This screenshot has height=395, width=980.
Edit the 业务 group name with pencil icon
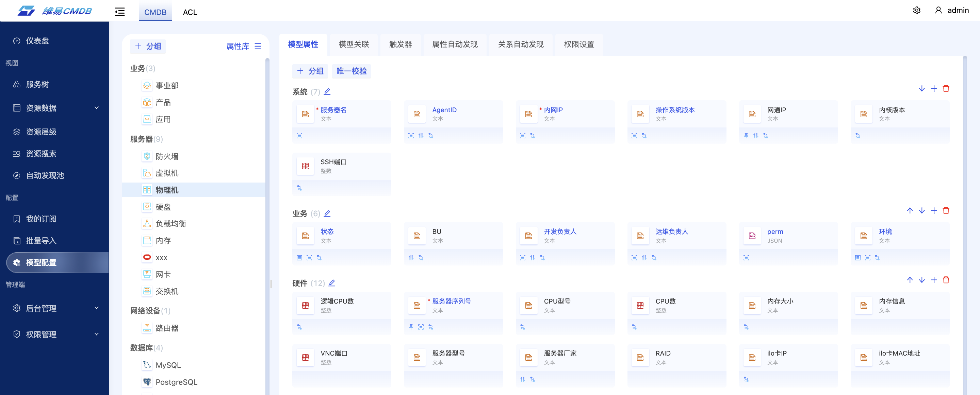[x=327, y=214]
